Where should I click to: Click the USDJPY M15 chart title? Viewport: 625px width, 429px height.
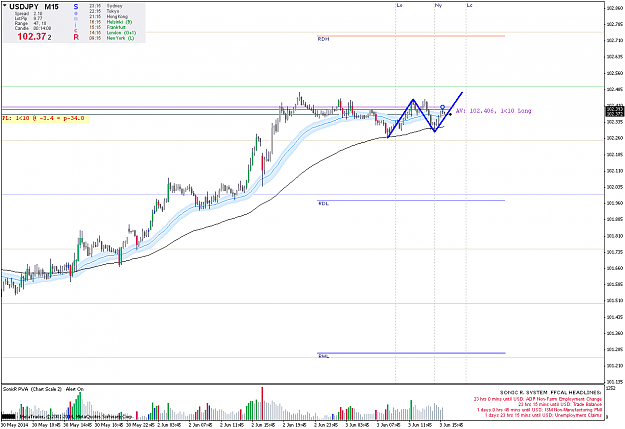tap(33, 7)
